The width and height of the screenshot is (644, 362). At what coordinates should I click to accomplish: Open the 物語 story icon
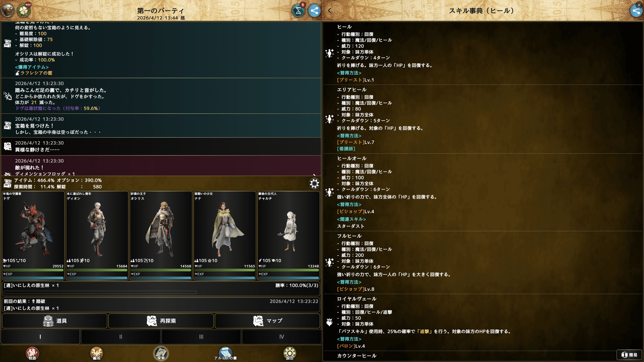point(32,353)
